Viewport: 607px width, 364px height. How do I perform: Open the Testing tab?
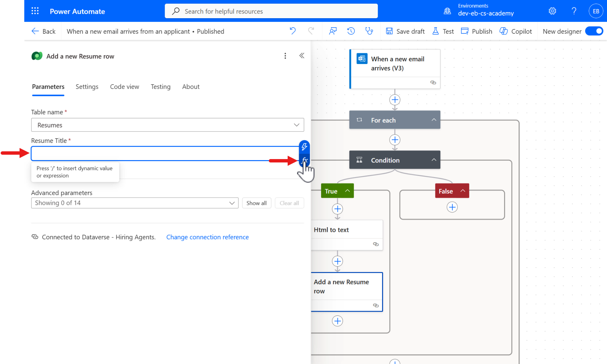[161, 87]
